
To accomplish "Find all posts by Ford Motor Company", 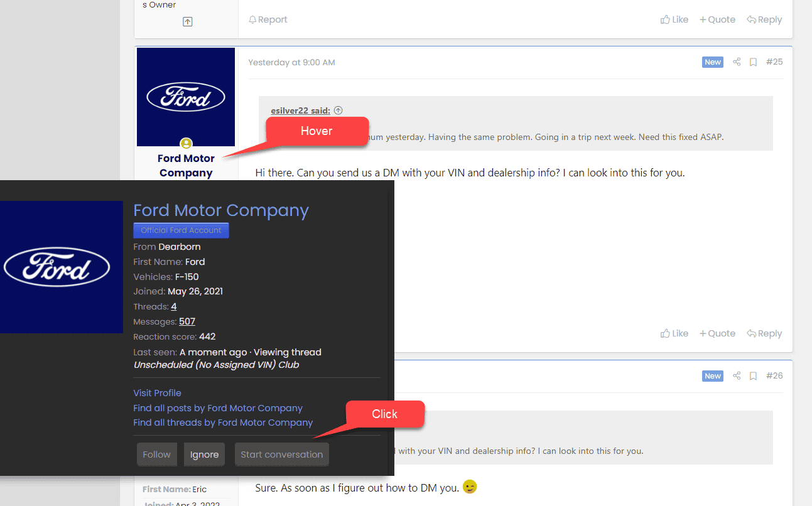I will click(x=218, y=408).
